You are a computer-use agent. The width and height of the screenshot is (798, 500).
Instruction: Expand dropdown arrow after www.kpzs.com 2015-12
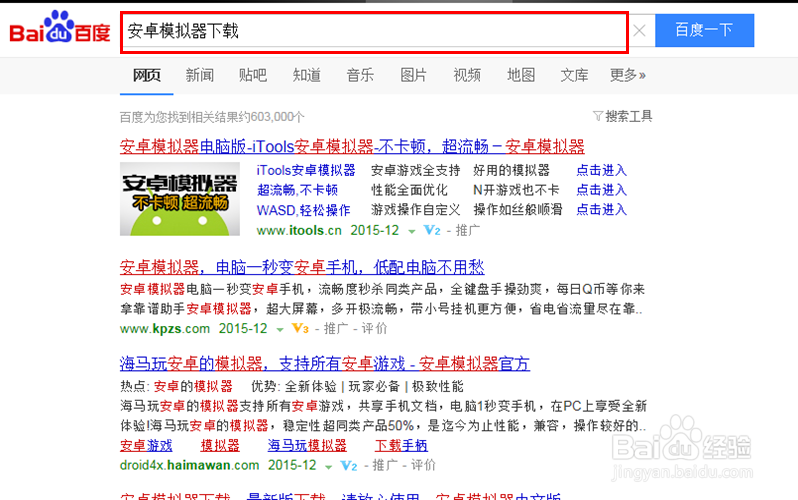(280, 330)
